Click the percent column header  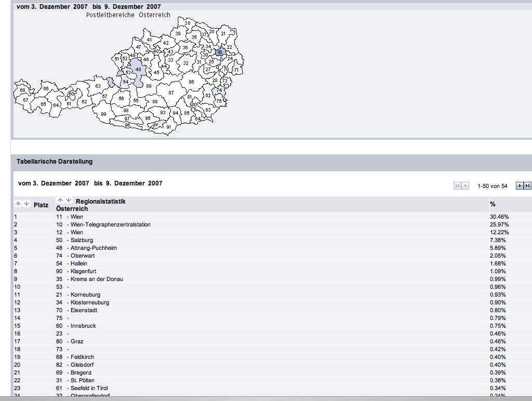click(493, 204)
